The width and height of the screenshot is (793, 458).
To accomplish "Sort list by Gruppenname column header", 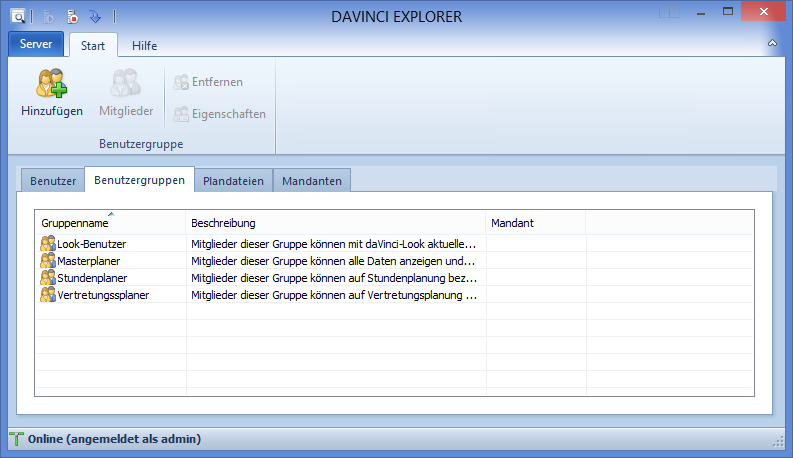I will pos(110,222).
